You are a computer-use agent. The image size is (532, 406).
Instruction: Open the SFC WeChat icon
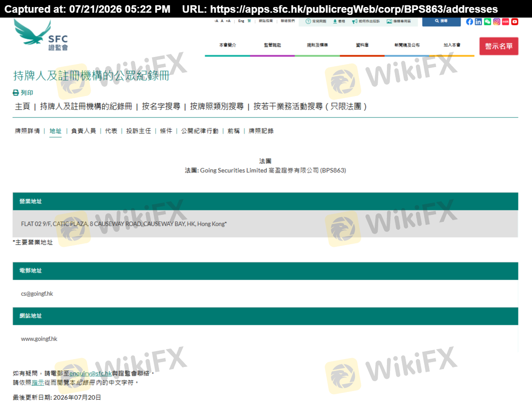tap(487, 21)
